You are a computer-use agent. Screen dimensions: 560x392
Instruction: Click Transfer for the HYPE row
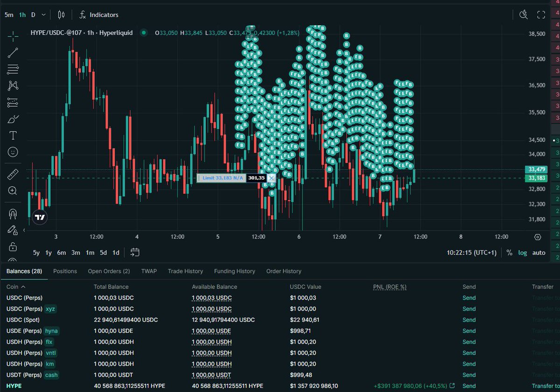coord(546,386)
